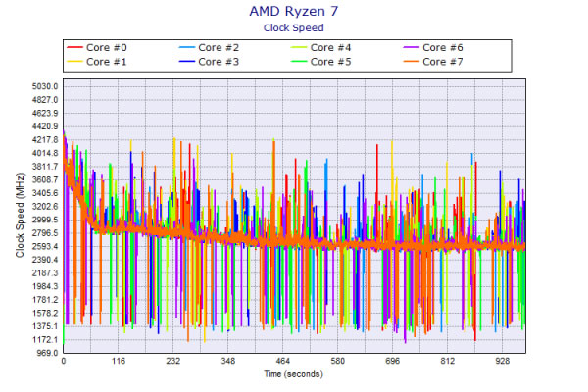Click the Core #1 yellow legend swatch

[x=74, y=62]
